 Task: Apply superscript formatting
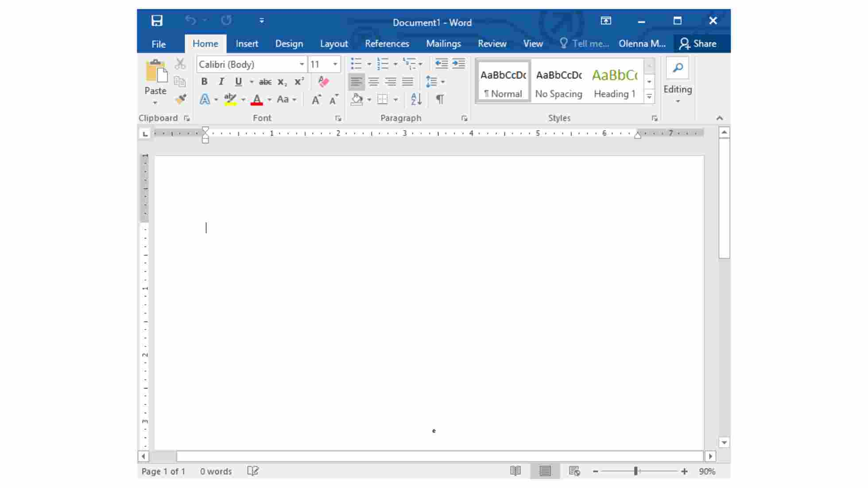pyautogui.click(x=299, y=81)
